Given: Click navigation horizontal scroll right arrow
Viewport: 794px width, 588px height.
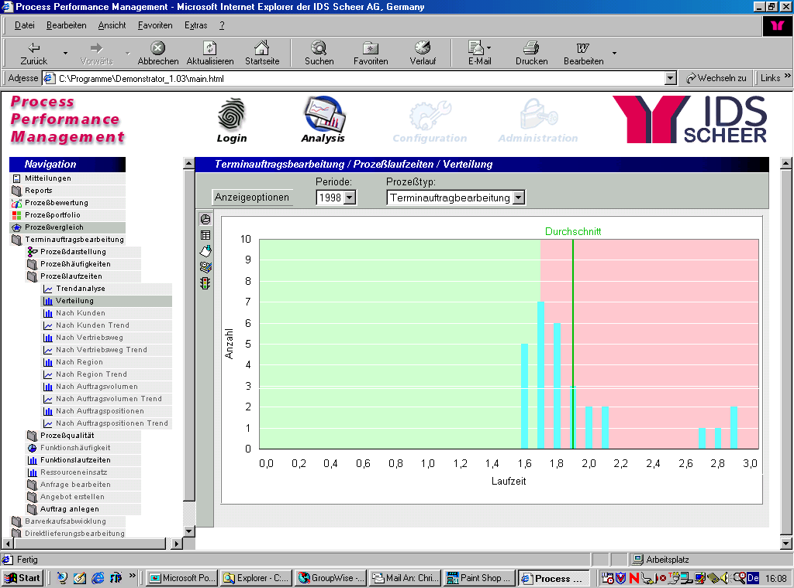Looking at the screenshot, I should [176, 544].
